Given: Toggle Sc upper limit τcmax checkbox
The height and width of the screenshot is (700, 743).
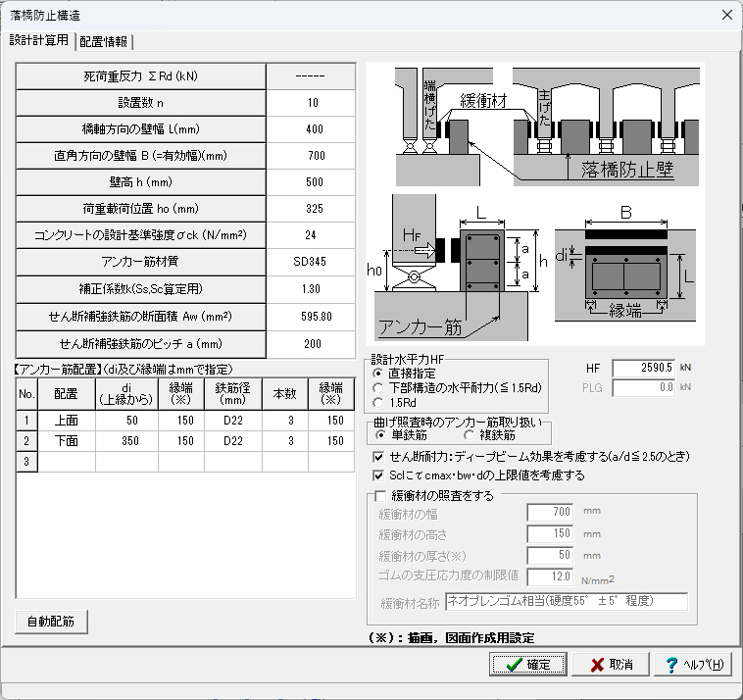Looking at the screenshot, I should click(x=380, y=475).
